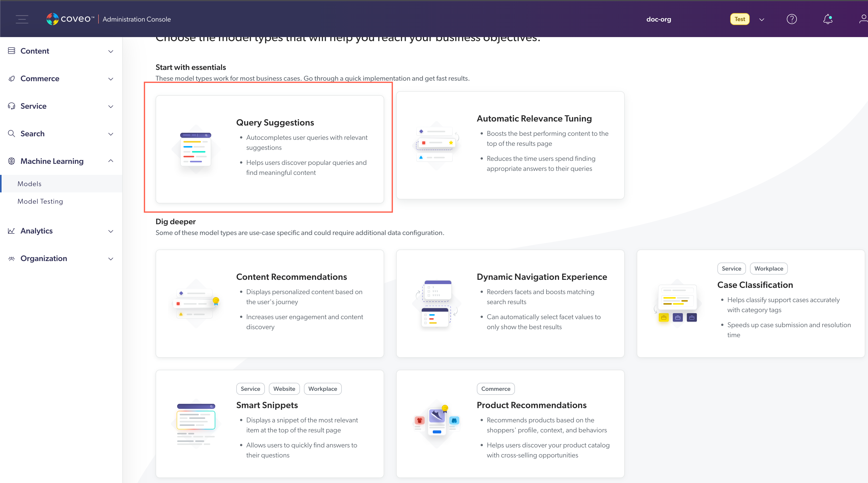868x483 pixels.
Task: Choose the Smart Snippets model title
Action: [x=267, y=405]
